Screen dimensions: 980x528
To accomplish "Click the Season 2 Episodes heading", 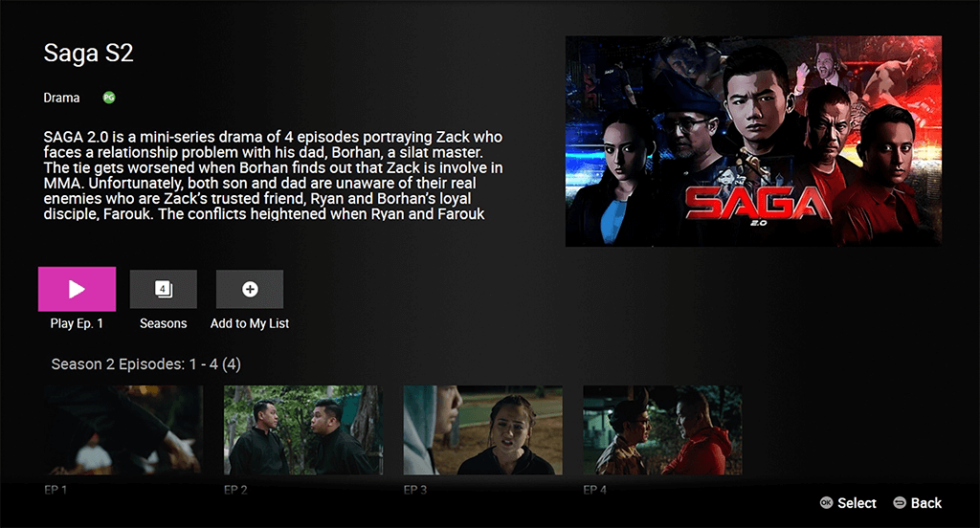I will tap(145, 364).
